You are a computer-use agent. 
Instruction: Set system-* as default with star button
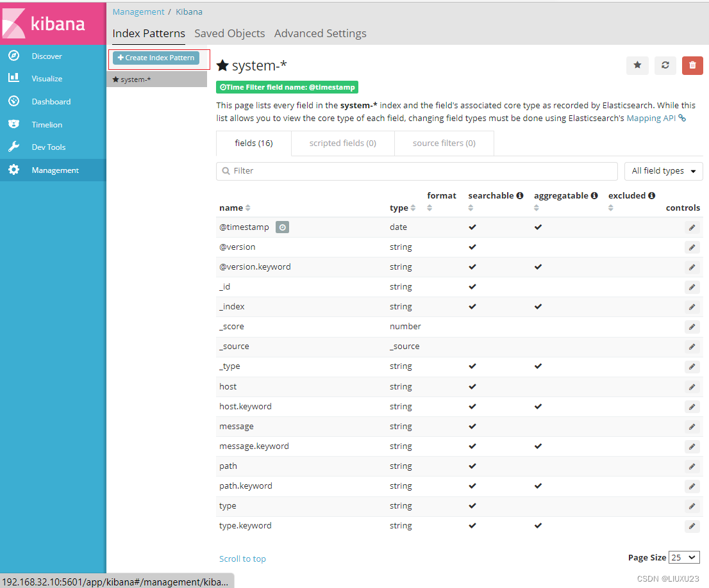[x=638, y=65]
